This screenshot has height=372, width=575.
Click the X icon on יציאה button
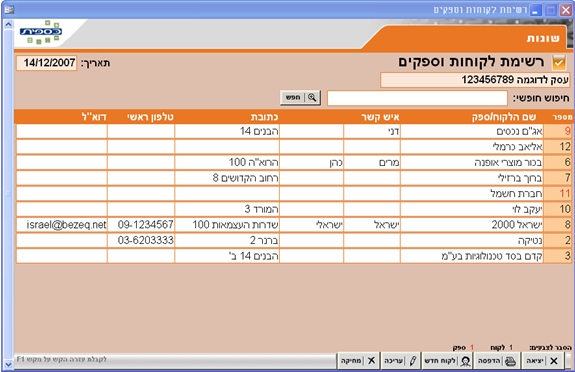click(x=554, y=361)
